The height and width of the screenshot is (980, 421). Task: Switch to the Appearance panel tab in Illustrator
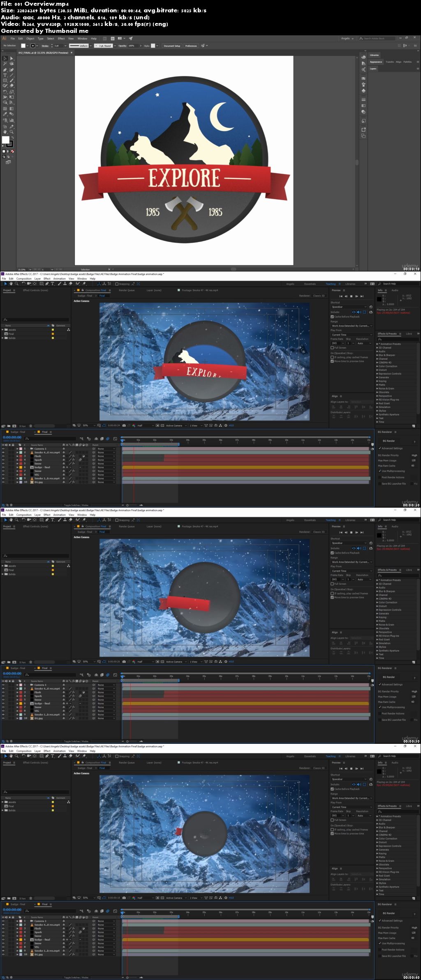click(x=376, y=62)
